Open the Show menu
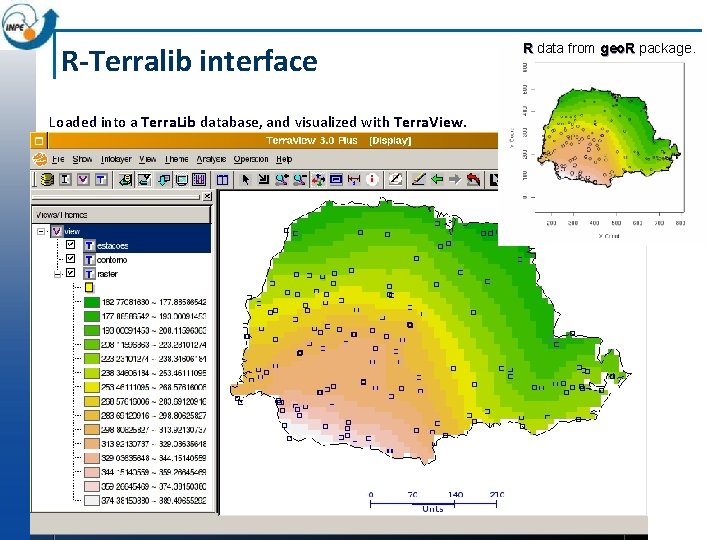Viewport: 720px width, 540px height. pyautogui.click(x=82, y=159)
